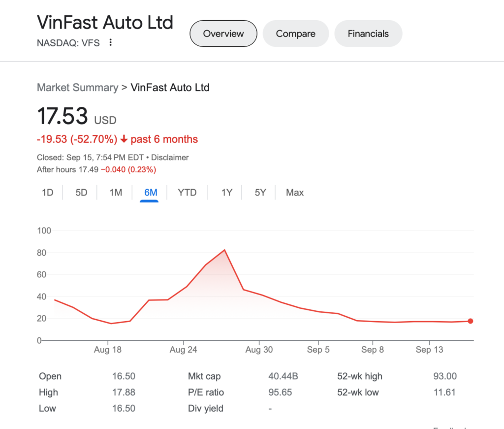This screenshot has height=429, width=504.
Task: Select the 1Y time range
Action: pyautogui.click(x=226, y=192)
